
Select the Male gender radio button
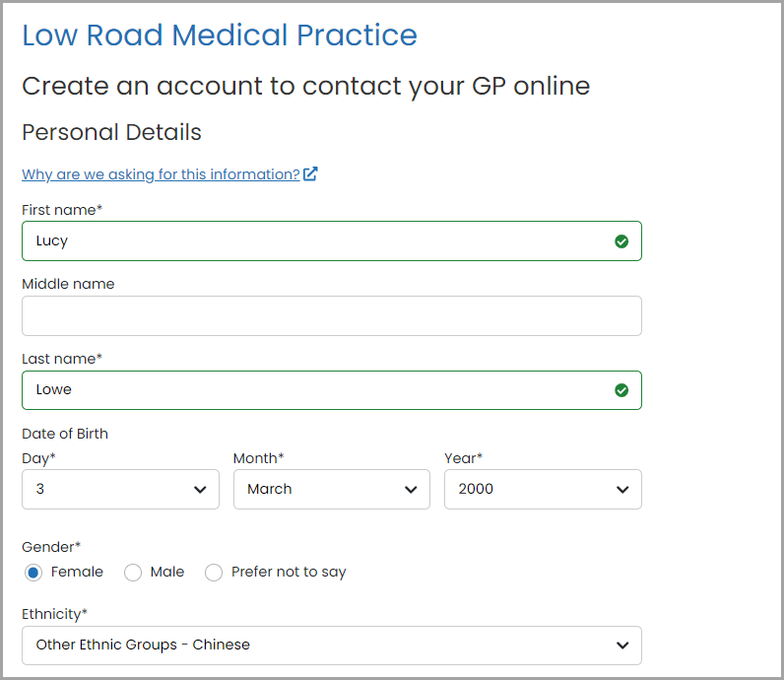pyautogui.click(x=133, y=573)
